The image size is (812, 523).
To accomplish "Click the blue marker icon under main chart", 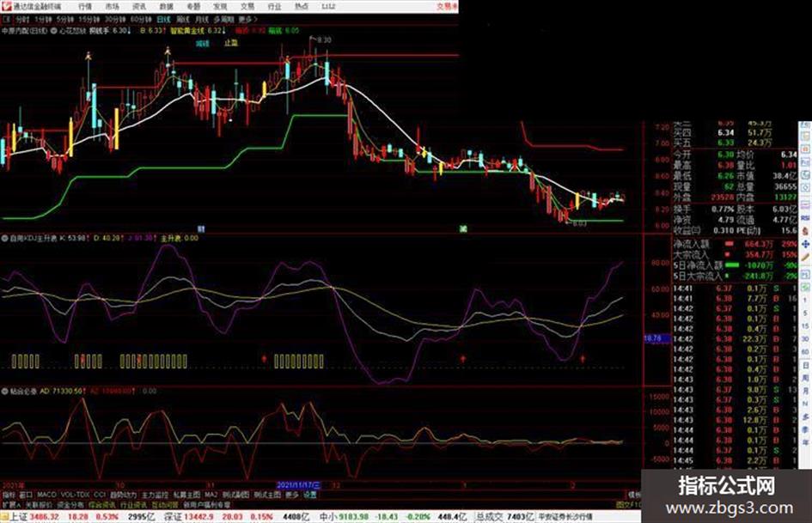I will click(201, 228).
